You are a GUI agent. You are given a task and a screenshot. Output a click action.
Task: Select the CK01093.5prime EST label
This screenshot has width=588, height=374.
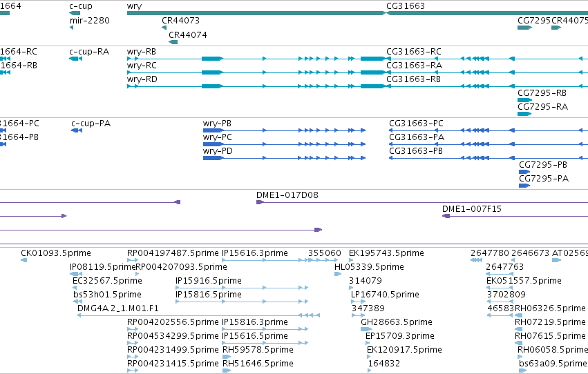56,253
